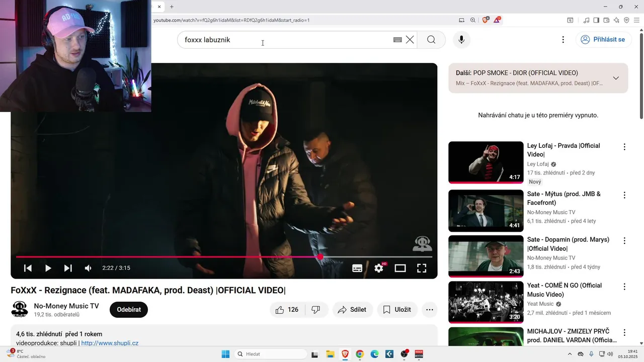This screenshot has height=362, width=644.
Task: Save video with Uložit
Action: 397,310
